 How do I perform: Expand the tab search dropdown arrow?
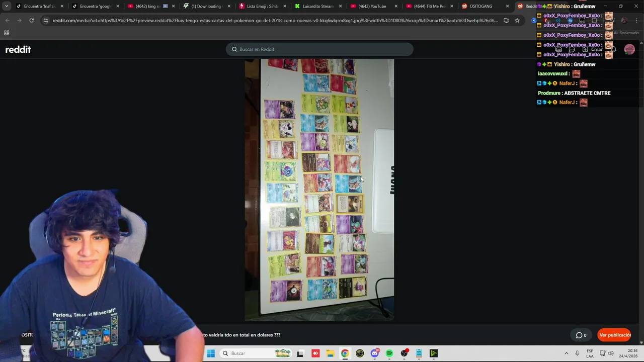[7, 6]
